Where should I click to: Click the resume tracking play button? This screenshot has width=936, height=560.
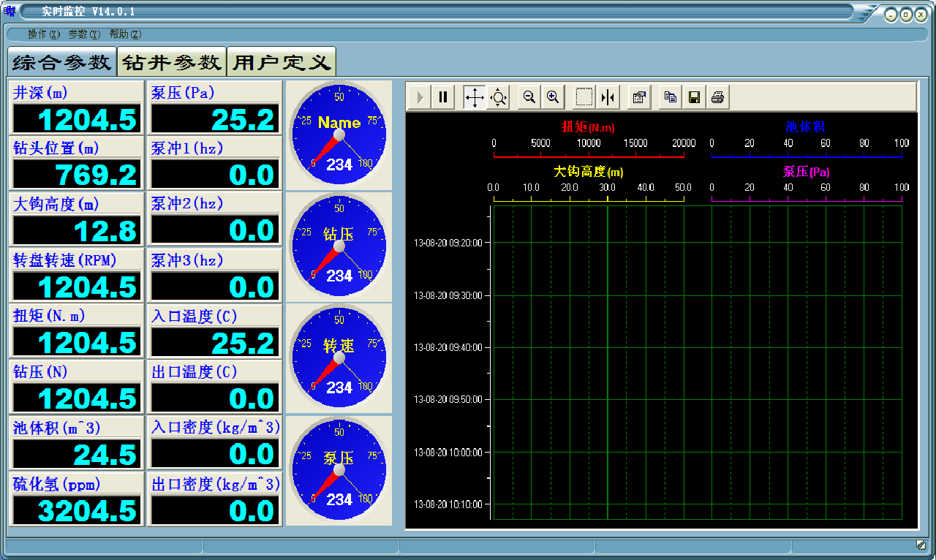(420, 97)
